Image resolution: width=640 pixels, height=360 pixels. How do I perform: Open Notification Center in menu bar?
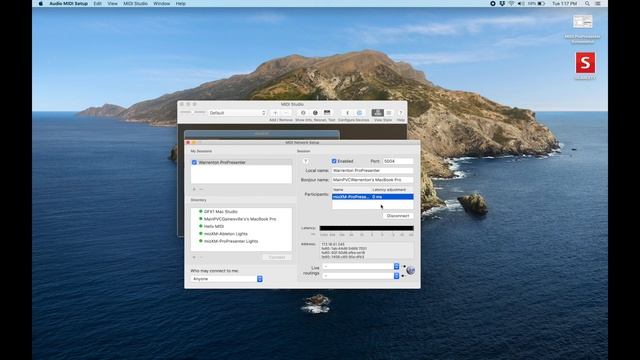click(x=598, y=4)
